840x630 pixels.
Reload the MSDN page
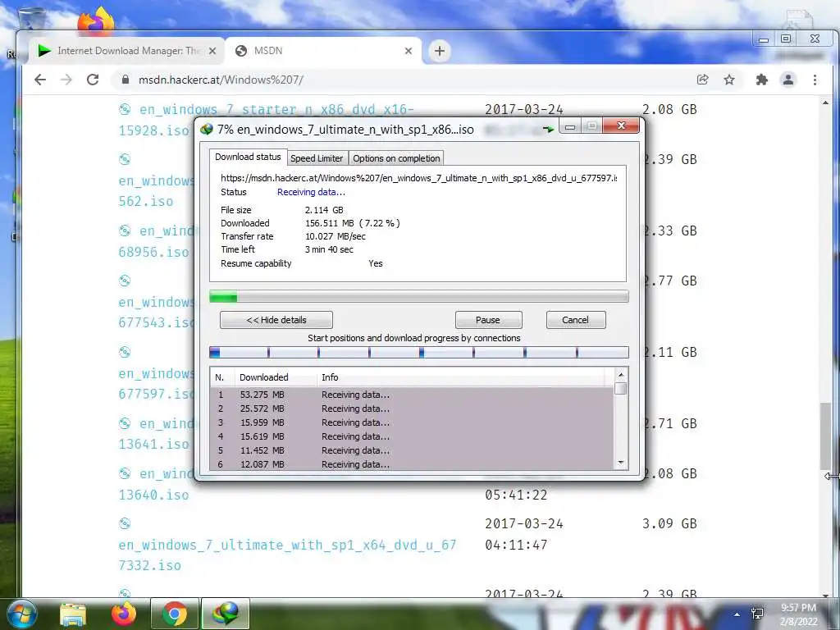[x=93, y=80]
